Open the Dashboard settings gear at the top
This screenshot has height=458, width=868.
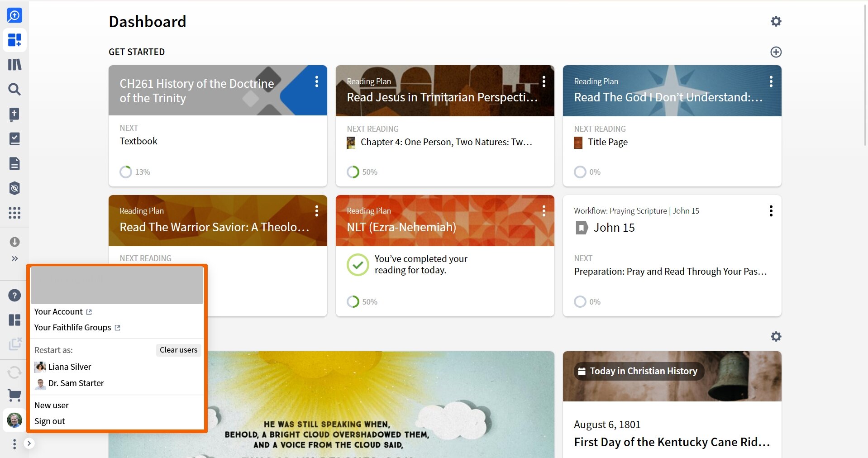(776, 21)
